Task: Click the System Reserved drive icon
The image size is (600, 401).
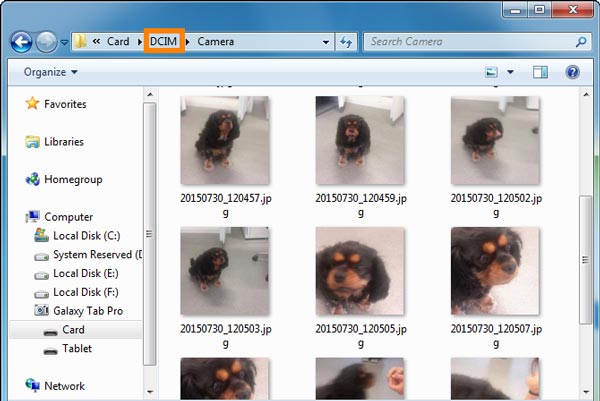Action: 41,256
